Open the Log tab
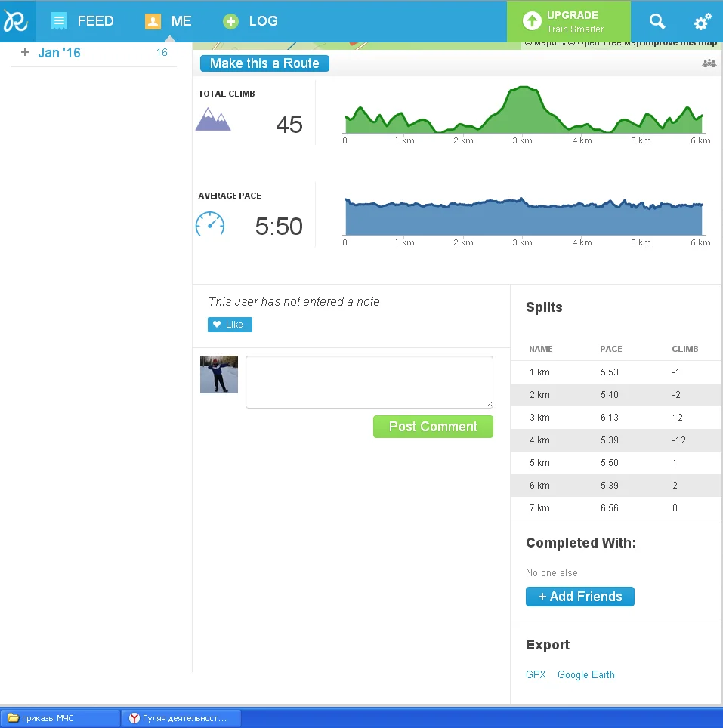Screen dimensions: 723x728 [x=251, y=21]
